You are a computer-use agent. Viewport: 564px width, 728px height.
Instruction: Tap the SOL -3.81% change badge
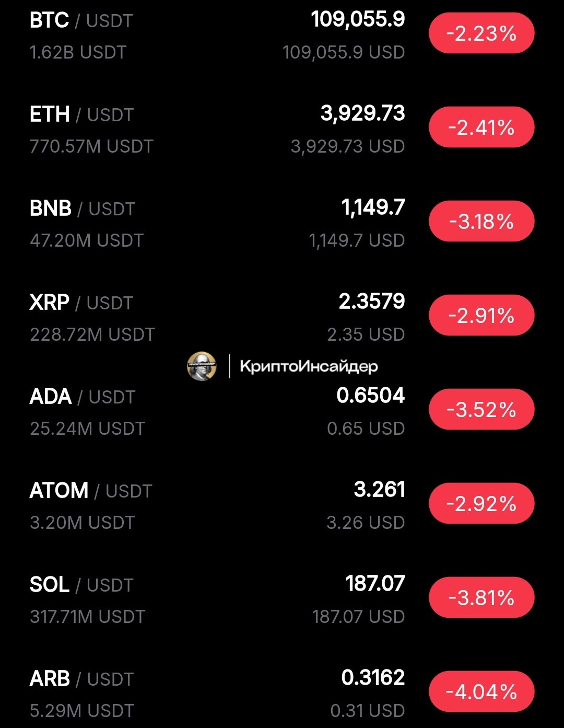tap(481, 598)
